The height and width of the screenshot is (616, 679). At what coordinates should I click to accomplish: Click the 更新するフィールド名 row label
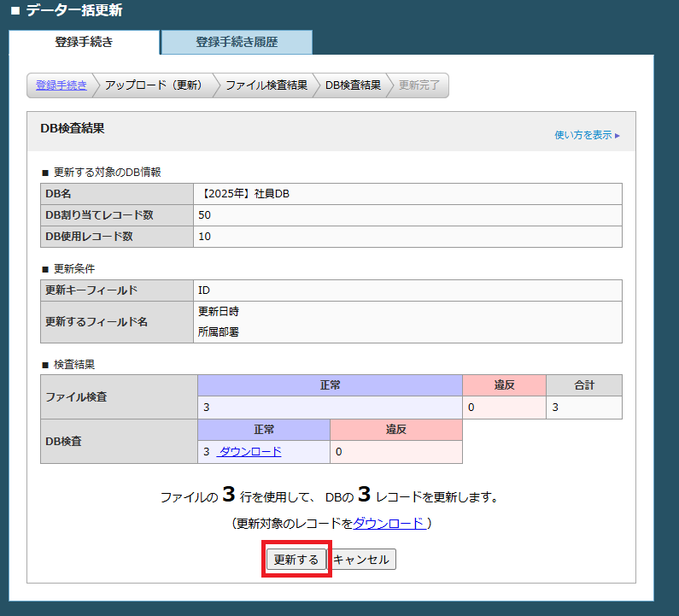(117, 322)
